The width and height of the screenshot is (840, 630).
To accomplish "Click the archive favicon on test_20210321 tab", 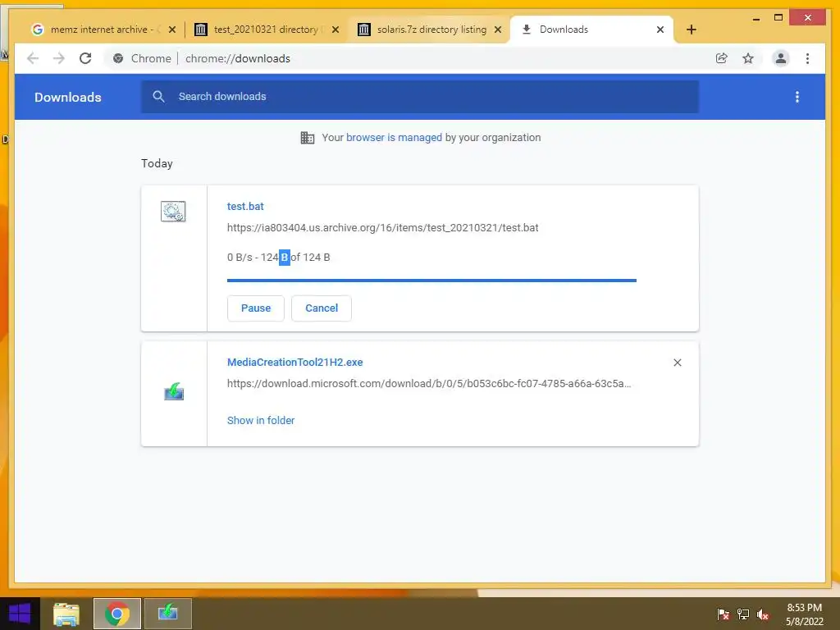I will click(x=200, y=30).
